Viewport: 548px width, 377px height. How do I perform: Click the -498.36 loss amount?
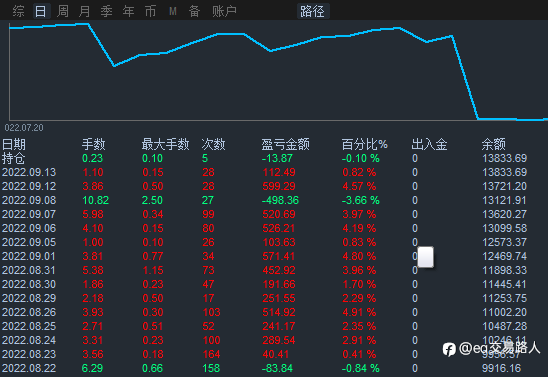click(281, 200)
